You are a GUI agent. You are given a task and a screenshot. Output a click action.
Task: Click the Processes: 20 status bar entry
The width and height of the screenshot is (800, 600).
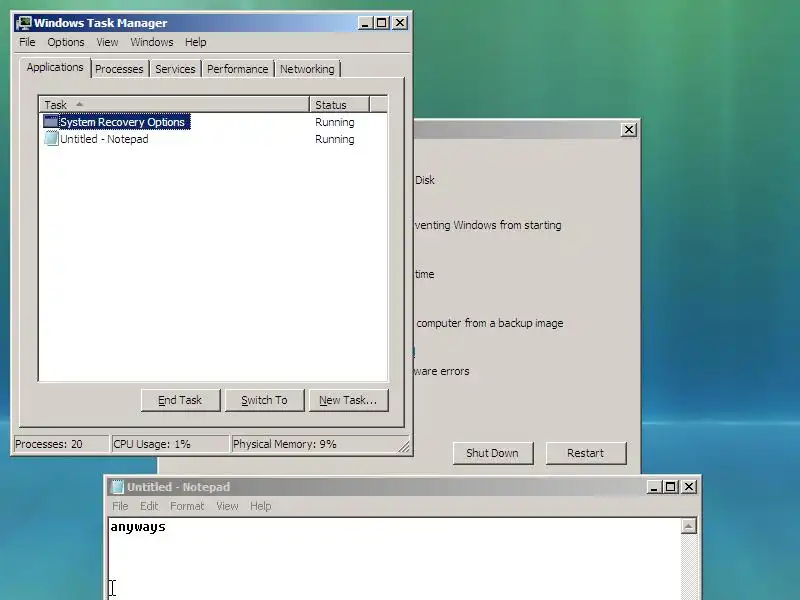pos(61,444)
